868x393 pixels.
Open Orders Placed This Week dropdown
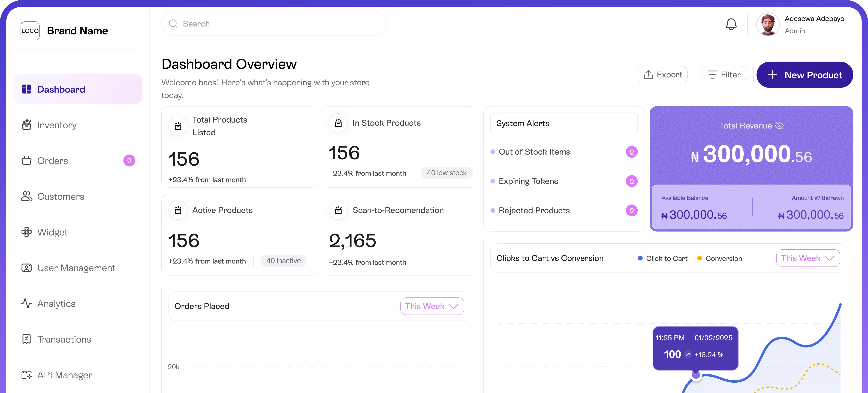(432, 306)
